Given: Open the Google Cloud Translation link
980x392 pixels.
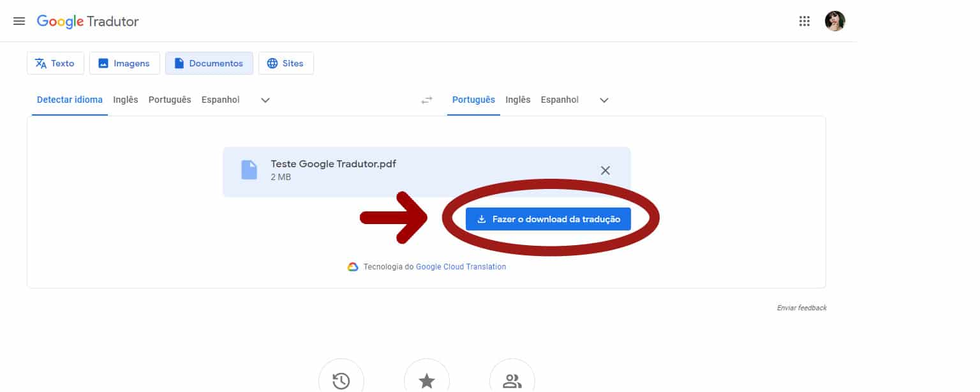Looking at the screenshot, I should [461, 266].
